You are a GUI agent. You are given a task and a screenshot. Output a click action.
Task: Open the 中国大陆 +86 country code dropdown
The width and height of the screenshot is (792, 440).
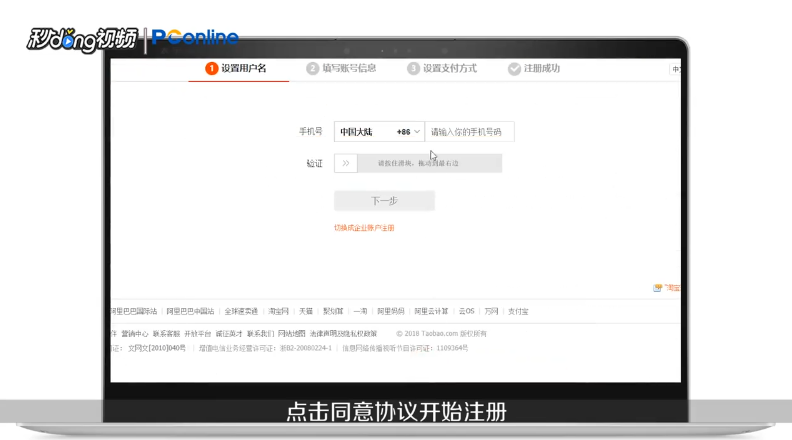(379, 132)
